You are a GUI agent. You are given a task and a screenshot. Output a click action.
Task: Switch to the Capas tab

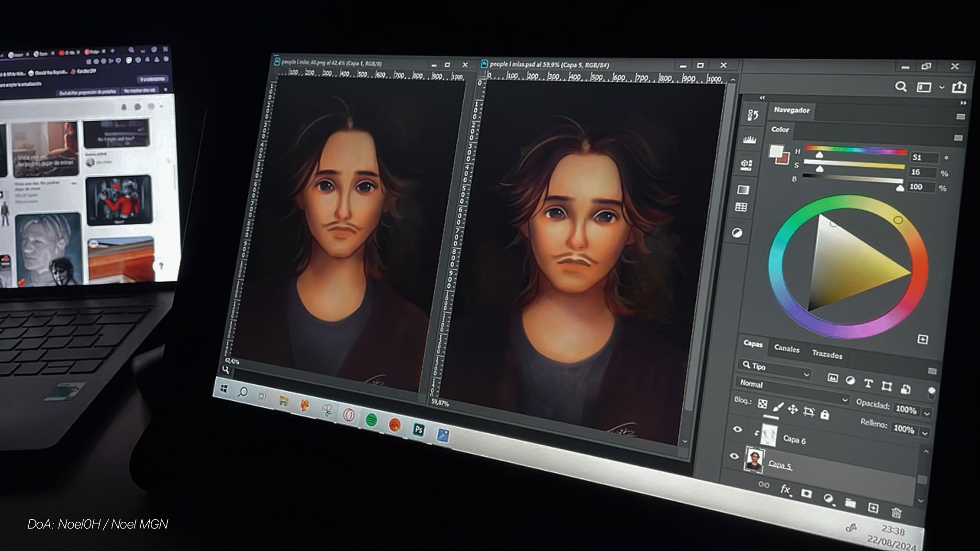(753, 344)
